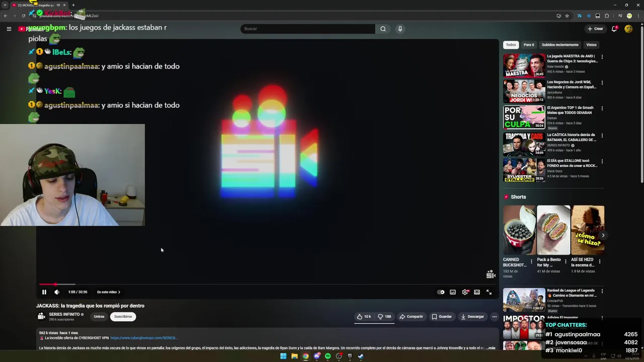Screen dimensions: 644x362
Task: Select the 'Subidos recientemente' filter chip
Action: (x=560, y=45)
